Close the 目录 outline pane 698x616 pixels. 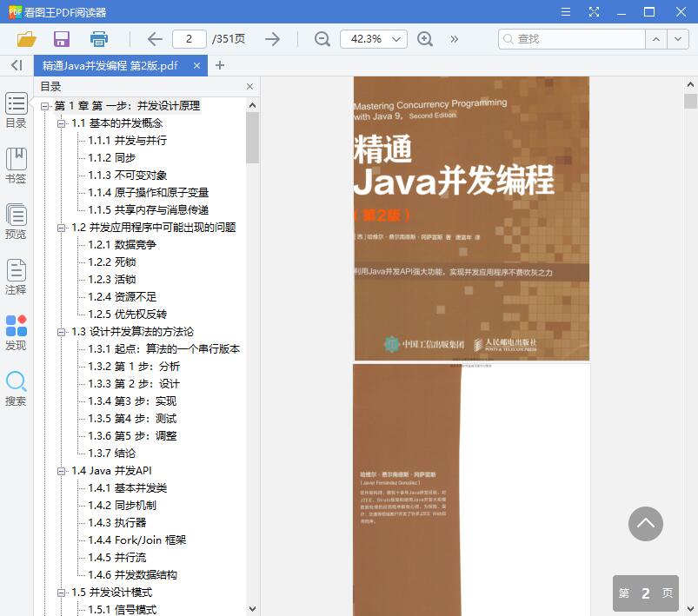click(249, 86)
